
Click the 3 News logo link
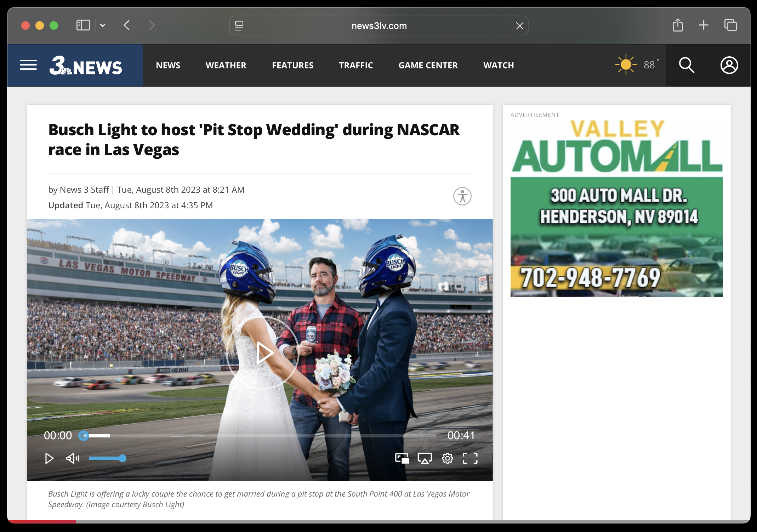86,66
